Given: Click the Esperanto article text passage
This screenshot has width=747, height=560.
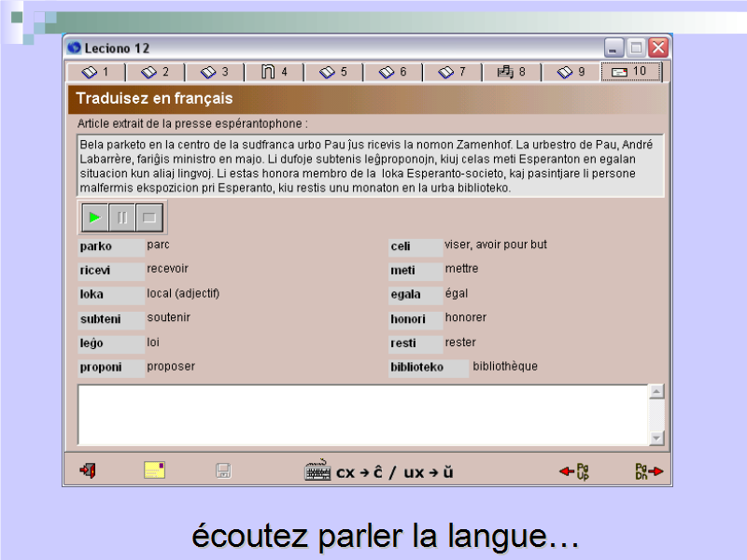Looking at the screenshot, I should coord(370,166).
